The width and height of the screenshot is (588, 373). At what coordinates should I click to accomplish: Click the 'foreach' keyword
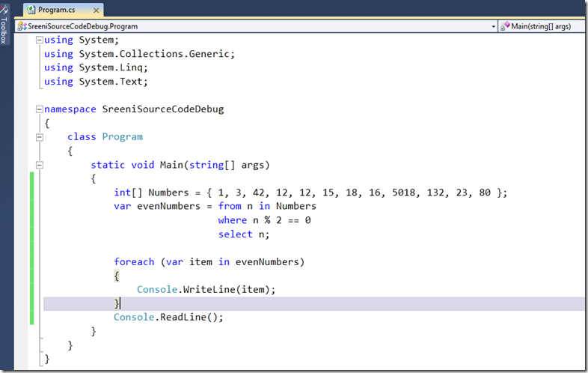(134, 262)
